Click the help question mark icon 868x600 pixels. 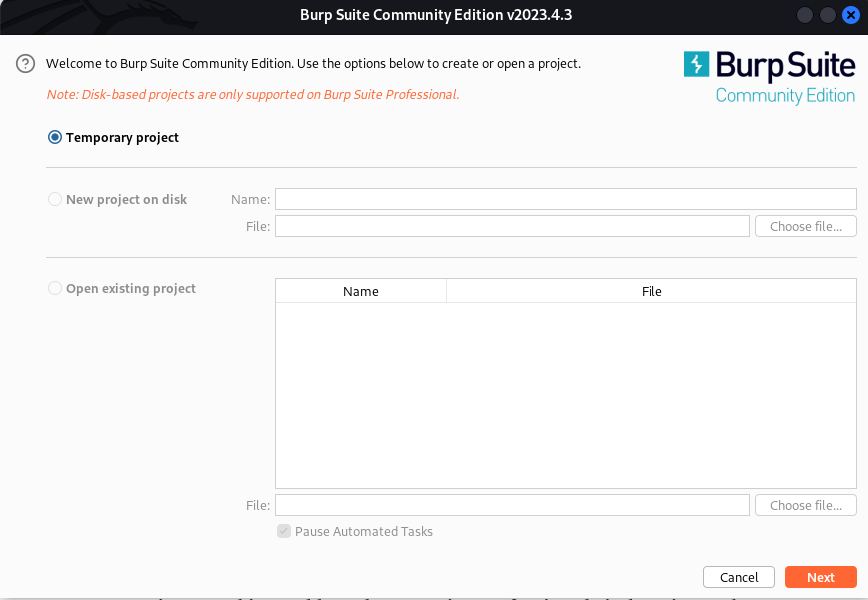[x=25, y=63]
